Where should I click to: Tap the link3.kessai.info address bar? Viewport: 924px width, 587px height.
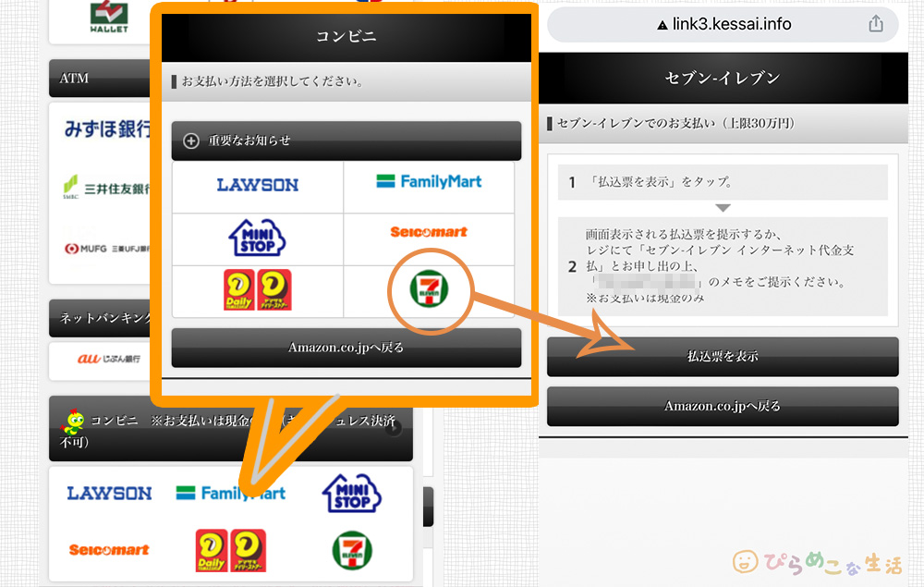[723, 24]
